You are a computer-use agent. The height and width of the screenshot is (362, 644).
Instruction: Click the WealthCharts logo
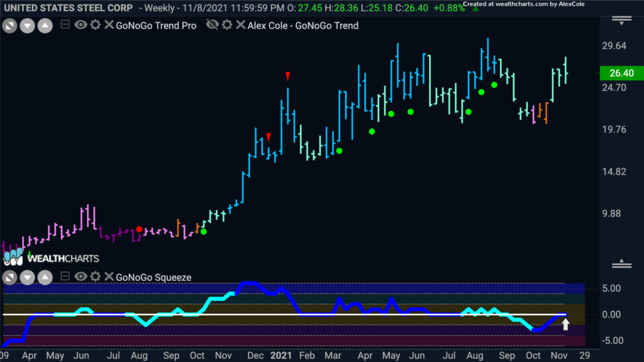[x=52, y=258]
